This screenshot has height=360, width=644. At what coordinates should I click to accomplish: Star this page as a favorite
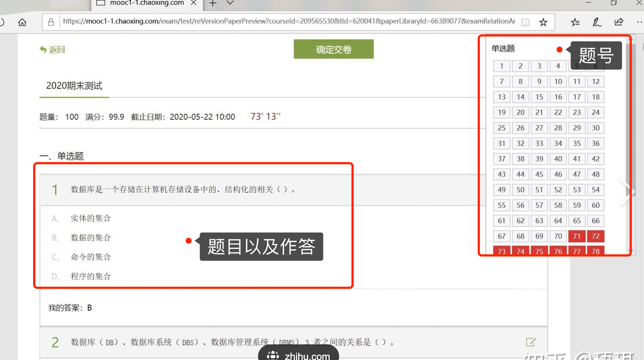pos(543,22)
